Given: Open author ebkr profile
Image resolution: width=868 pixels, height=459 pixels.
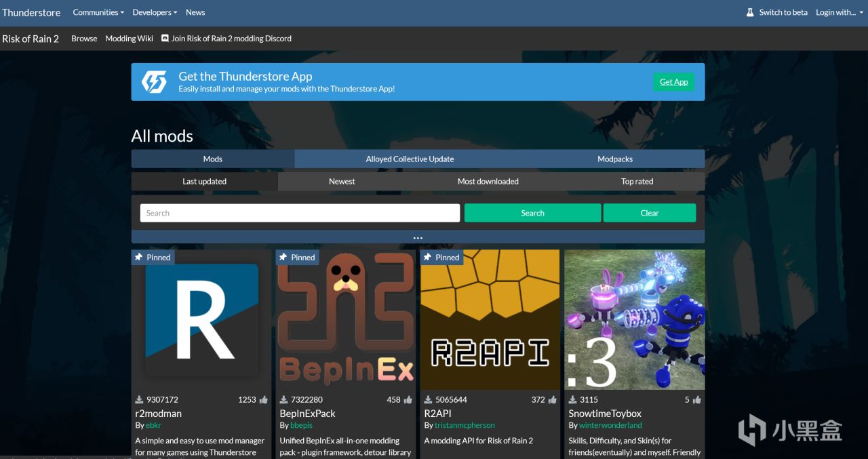Looking at the screenshot, I should (x=153, y=425).
